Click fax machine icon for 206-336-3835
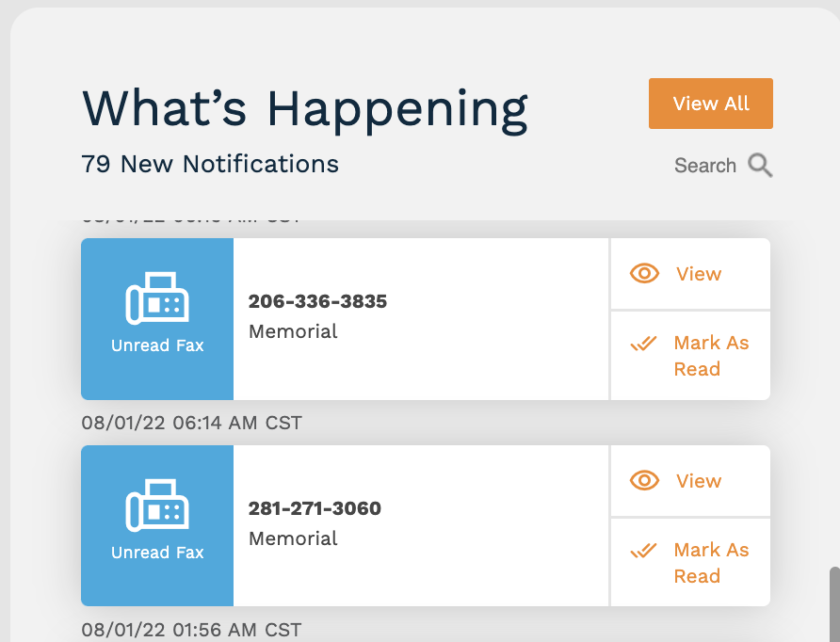 click(157, 298)
